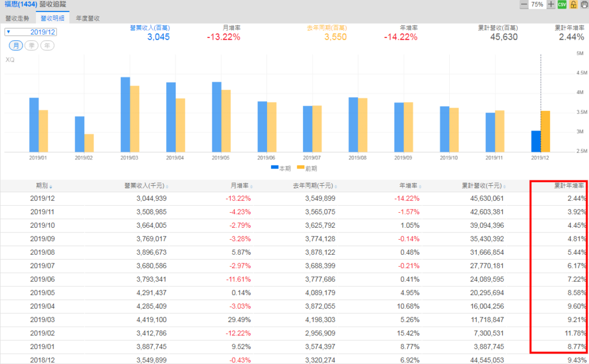Switch to the 營收明細 tab
This screenshot has width=589, height=364.
click(52, 18)
